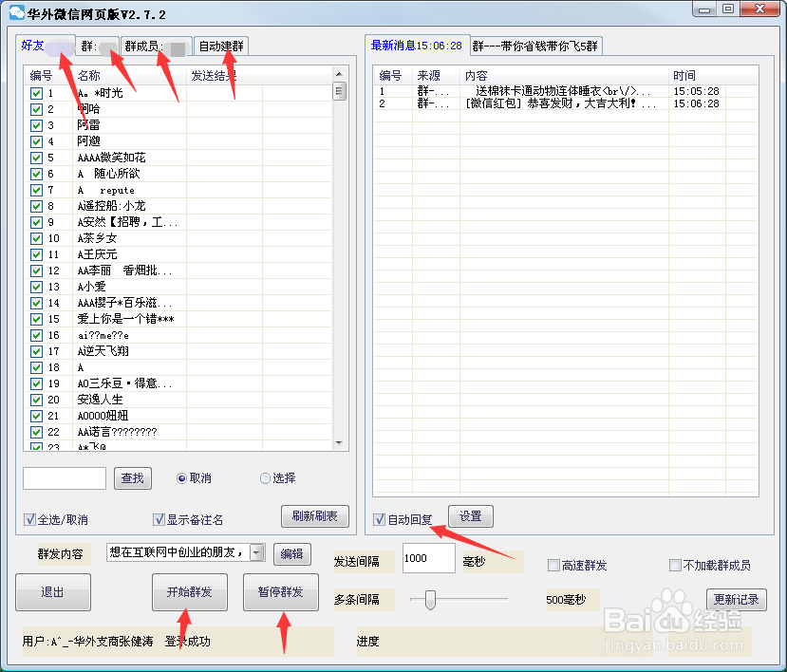Click the 名称 column header
Image resolution: width=787 pixels, height=672 pixels.
(x=129, y=75)
